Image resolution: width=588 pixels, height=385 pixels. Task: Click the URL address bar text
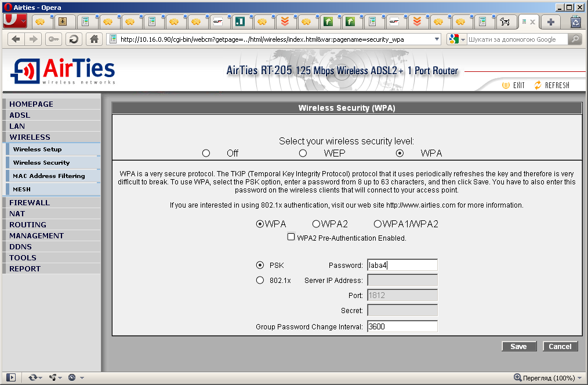262,39
